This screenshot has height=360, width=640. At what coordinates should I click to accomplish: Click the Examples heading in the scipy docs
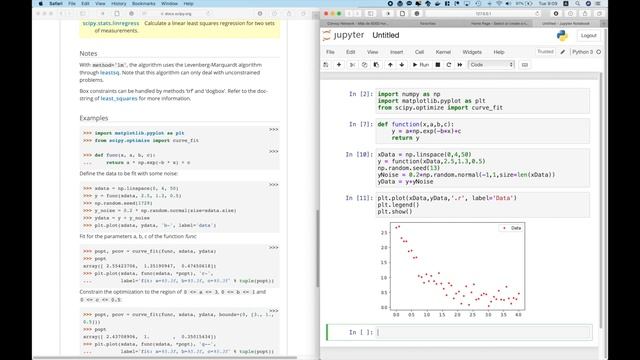point(94,118)
